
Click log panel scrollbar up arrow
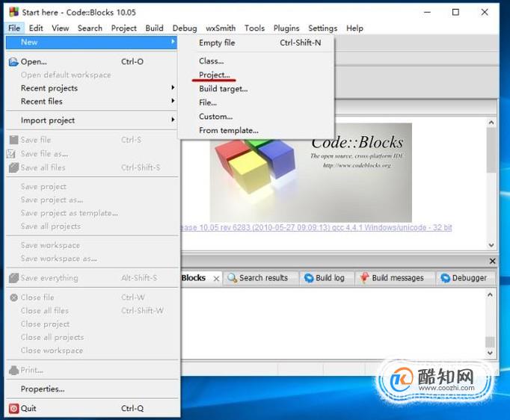(490, 295)
